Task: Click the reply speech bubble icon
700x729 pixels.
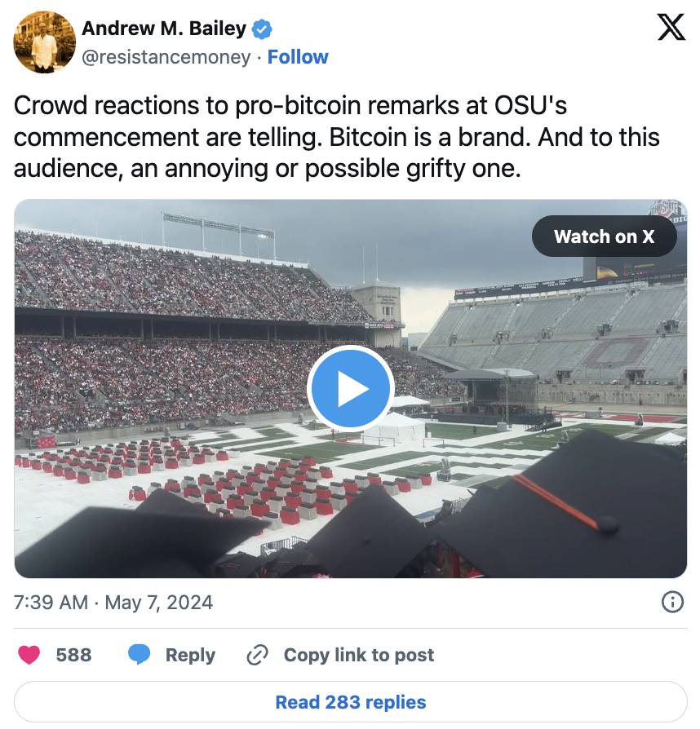Action: 140,655
